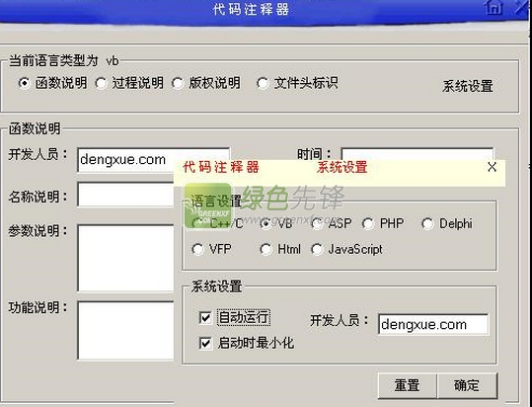Image resolution: width=532 pixels, height=407 pixels.
Task: Focus the 开发人员 field in system settings
Action: click(x=433, y=324)
